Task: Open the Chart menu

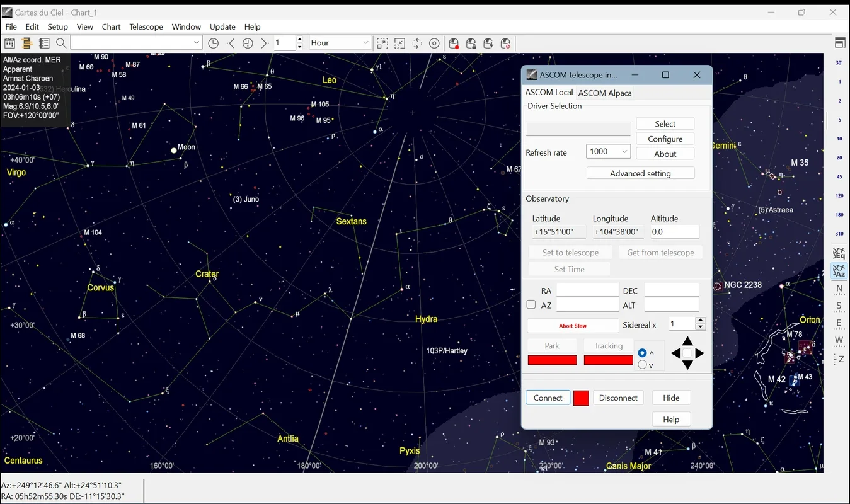Action: tap(111, 26)
